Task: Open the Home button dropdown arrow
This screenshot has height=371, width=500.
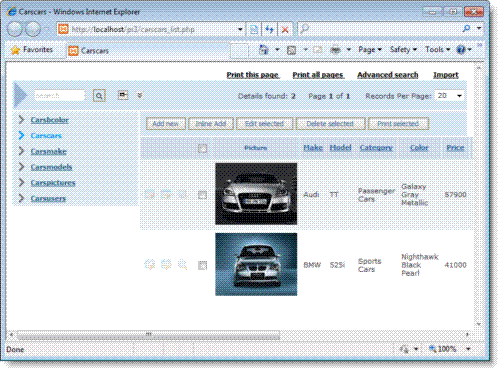Action: point(277,50)
